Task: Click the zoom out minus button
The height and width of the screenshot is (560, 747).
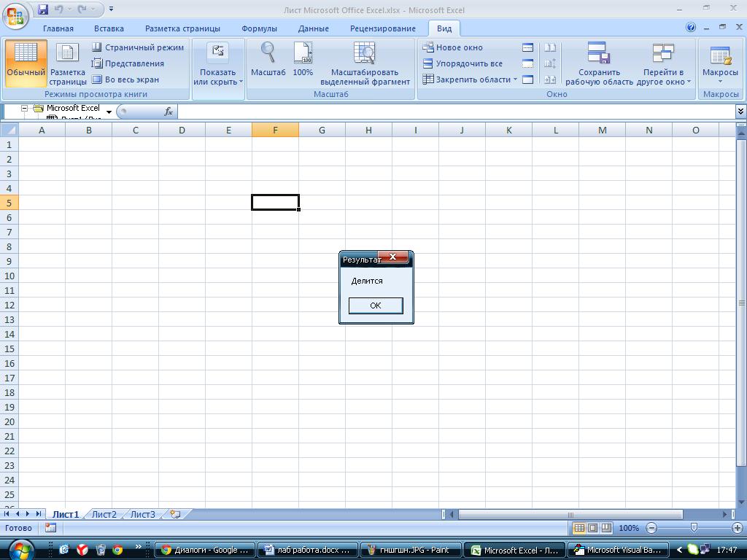Action: point(651,528)
